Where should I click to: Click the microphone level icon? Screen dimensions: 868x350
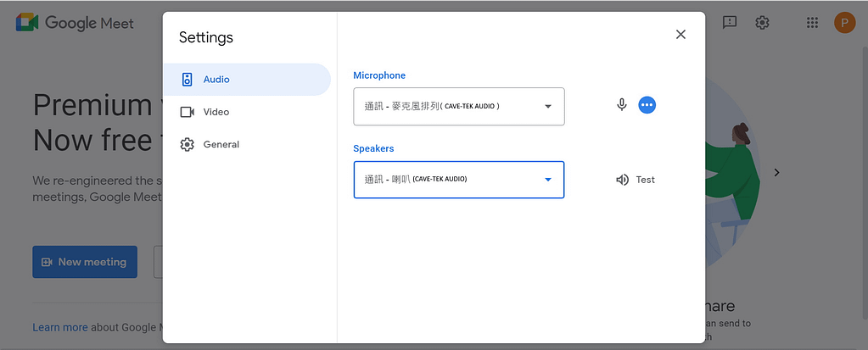coord(622,104)
